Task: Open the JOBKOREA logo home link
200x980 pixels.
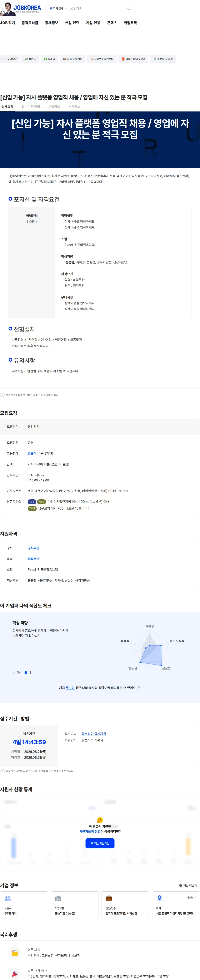Action: [27, 8]
